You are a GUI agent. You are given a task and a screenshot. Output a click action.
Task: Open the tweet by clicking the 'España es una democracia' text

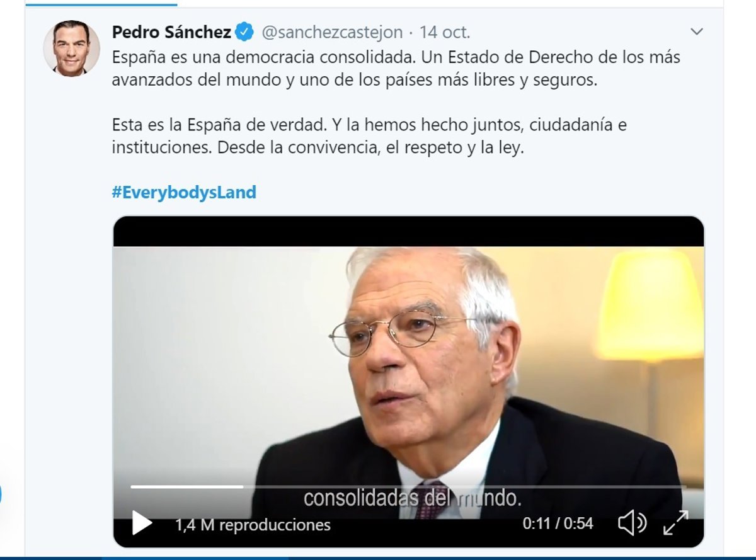[x=396, y=68]
